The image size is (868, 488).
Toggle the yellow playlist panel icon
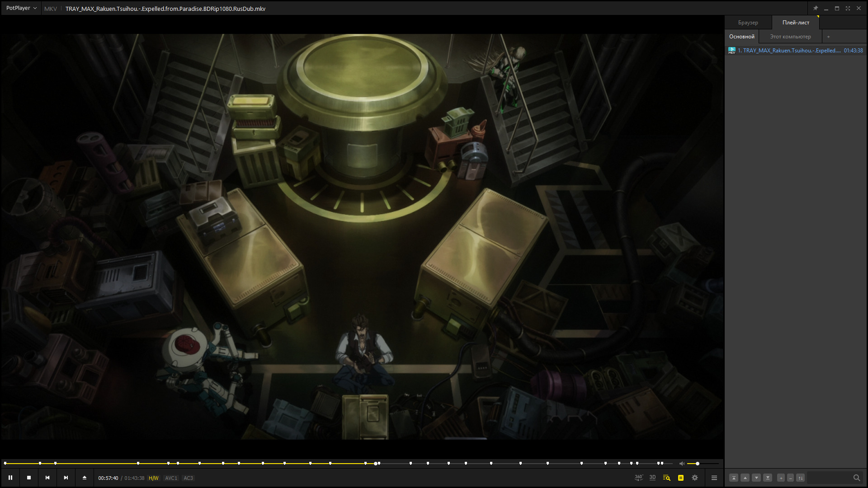pyautogui.click(x=681, y=478)
